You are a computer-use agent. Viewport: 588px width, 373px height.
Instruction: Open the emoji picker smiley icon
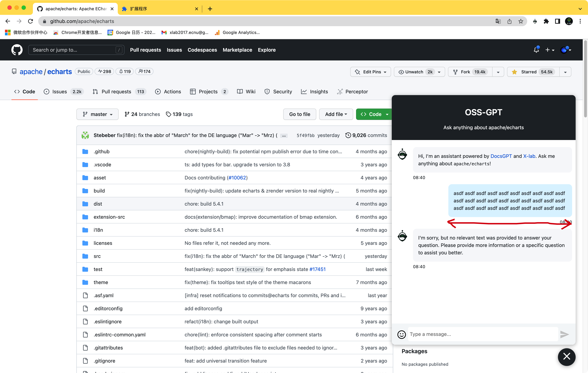point(401,334)
